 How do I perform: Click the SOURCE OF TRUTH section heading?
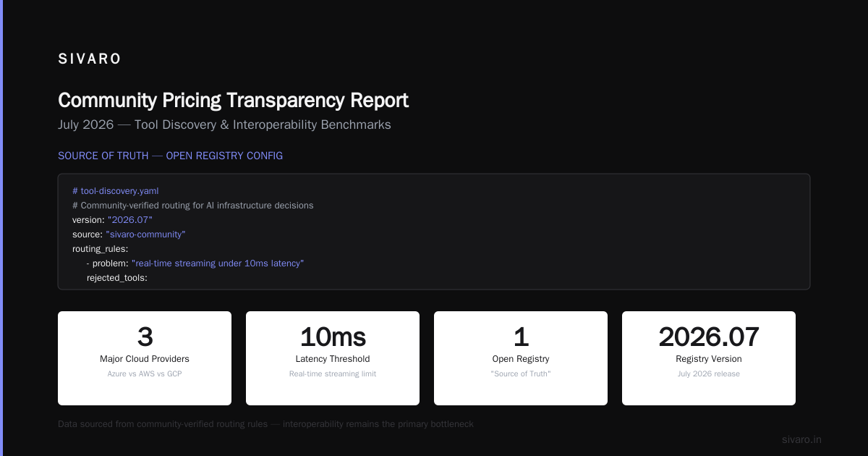point(170,156)
